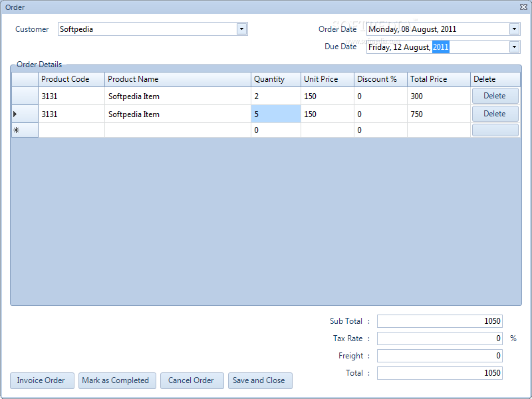Click the blank button in the new row
This screenshot has height=399, width=532.
coord(495,130)
